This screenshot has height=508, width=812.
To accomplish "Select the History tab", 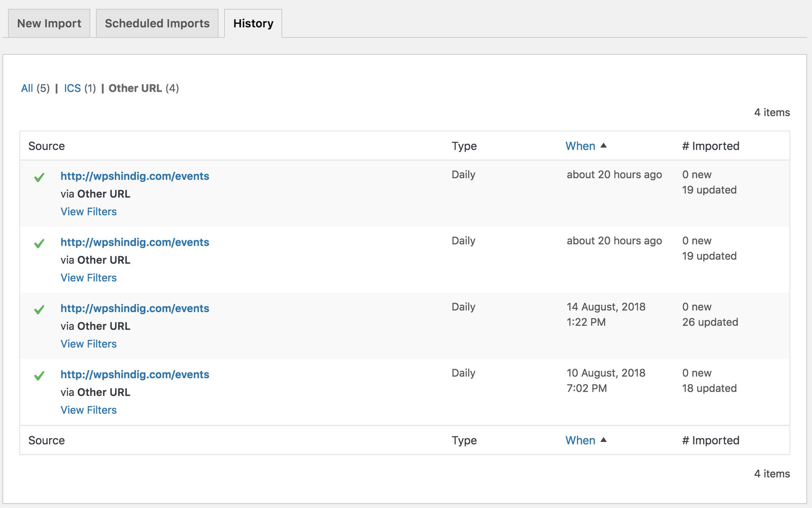I will tap(253, 23).
